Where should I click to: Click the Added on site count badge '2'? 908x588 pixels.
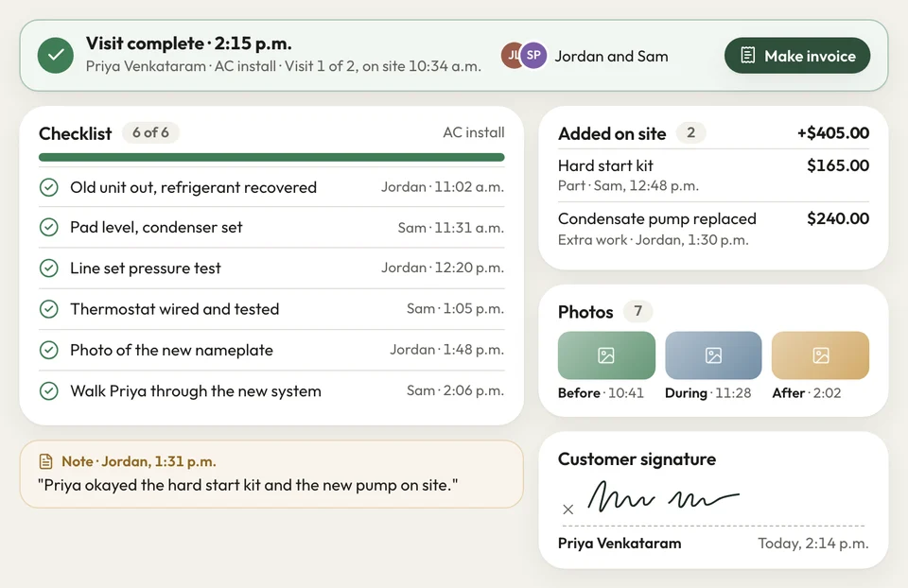[690, 132]
